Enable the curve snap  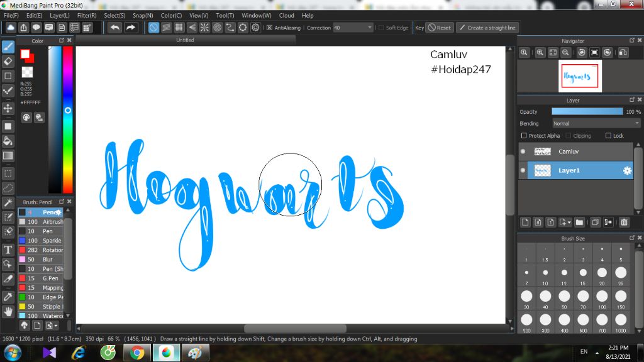coord(230,28)
